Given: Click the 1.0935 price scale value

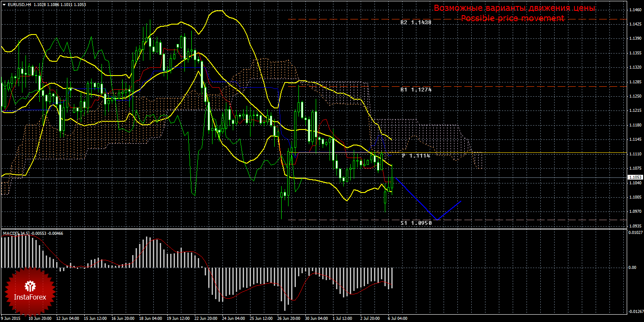Looking at the screenshot, I should [x=634, y=226].
